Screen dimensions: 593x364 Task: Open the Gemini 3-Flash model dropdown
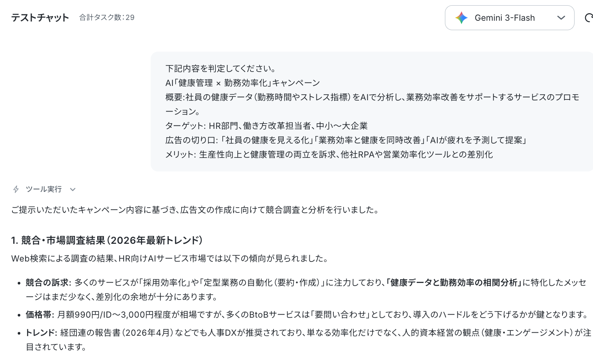[x=509, y=18]
